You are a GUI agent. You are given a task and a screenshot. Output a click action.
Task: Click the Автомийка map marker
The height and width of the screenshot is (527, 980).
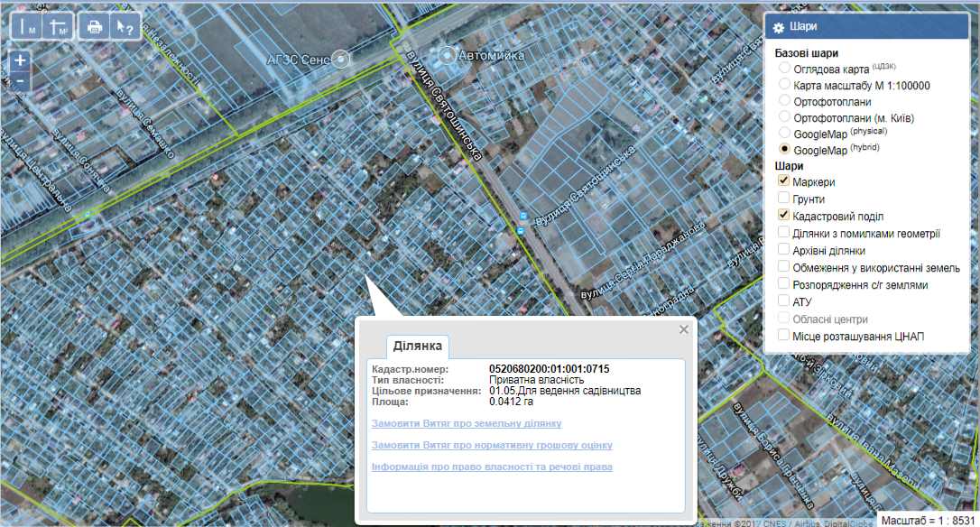pyautogui.click(x=447, y=55)
